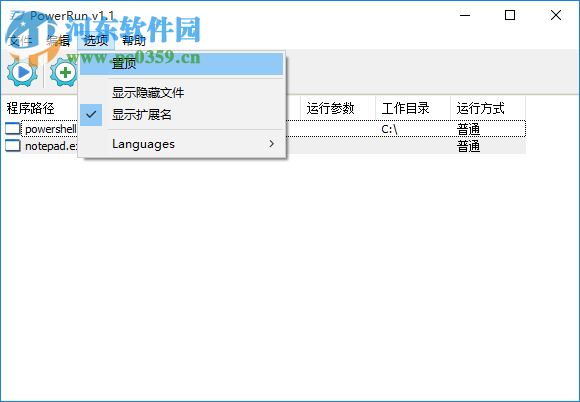
Task: Click 普通 in the notepad.exe row
Action: point(468,146)
